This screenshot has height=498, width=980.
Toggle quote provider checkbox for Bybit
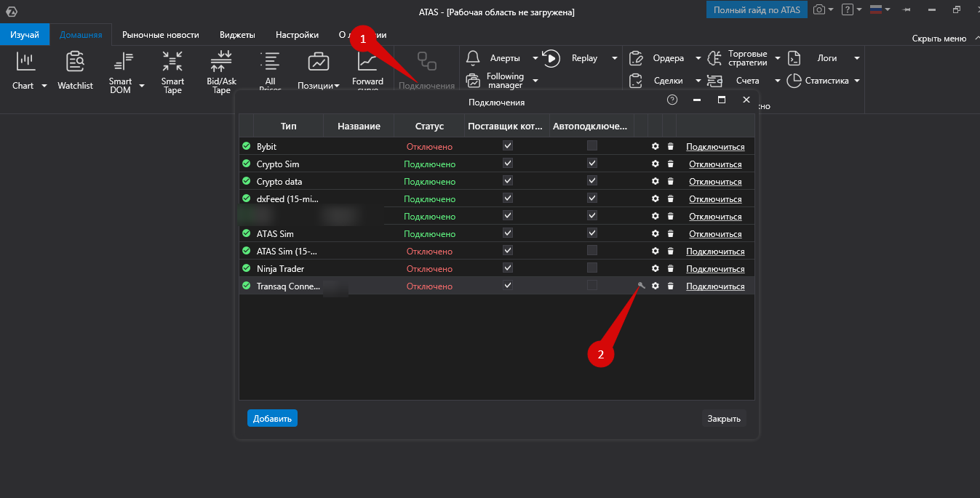(508, 145)
